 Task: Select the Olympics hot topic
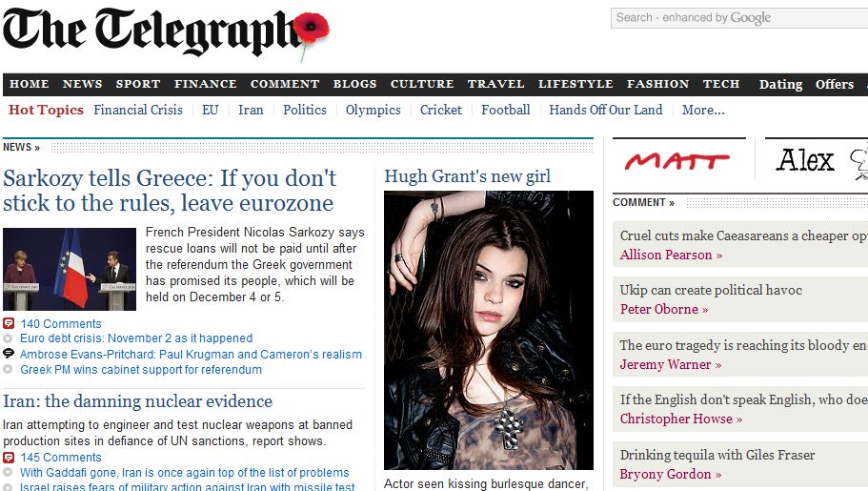pyautogui.click(x=373, y=111)
